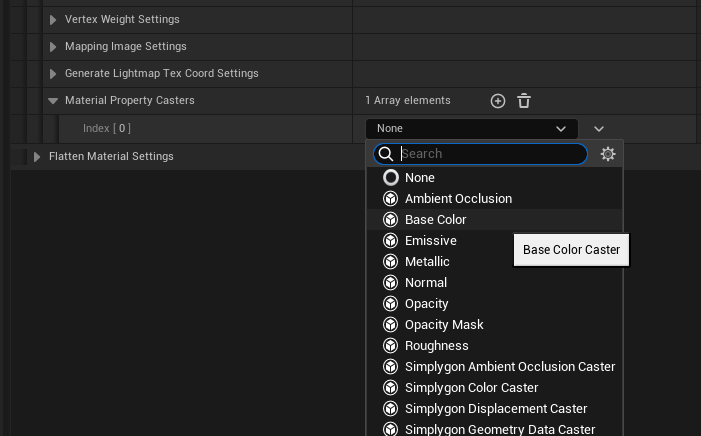
Task: Pick Simplygon Displacement Caster entry
Action: (496, 409)
